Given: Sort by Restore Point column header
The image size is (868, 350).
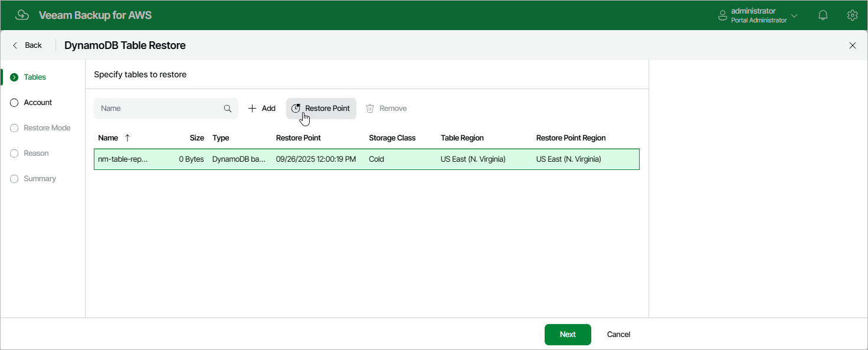Looking at the screenshot, I should pos(299,138).
